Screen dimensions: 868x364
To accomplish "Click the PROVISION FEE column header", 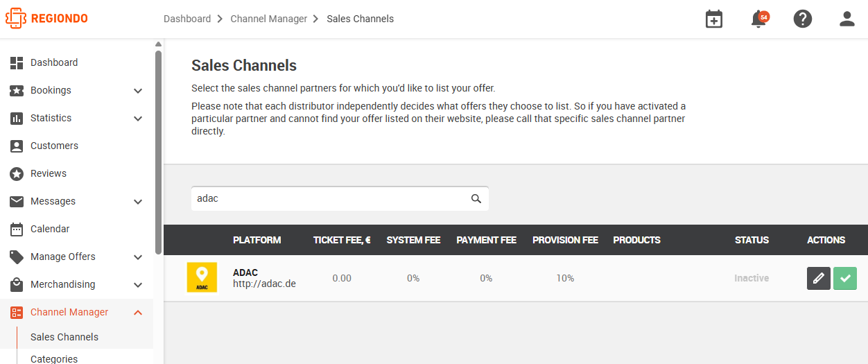I will coord(565,240).
